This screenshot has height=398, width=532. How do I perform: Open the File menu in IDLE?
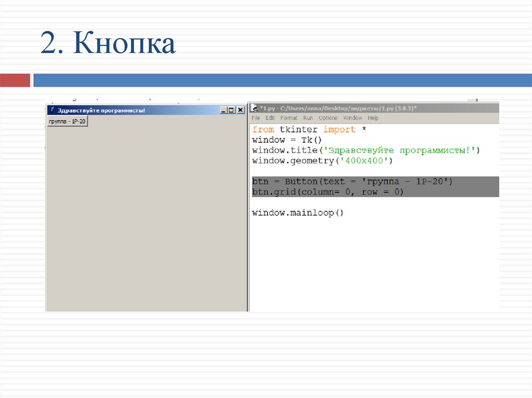coord(256,118)
